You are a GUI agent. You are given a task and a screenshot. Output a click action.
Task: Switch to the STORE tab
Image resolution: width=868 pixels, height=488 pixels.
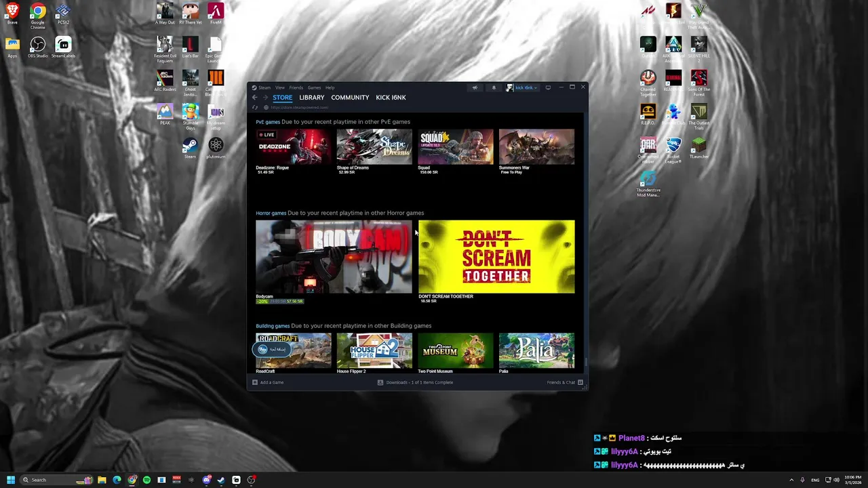tap(282, 98)
